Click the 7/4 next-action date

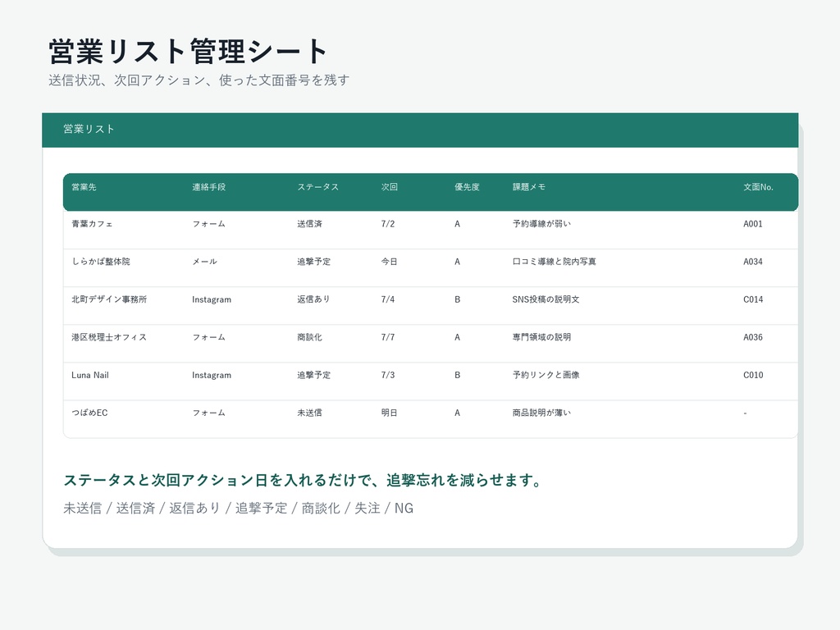(388, 299)
